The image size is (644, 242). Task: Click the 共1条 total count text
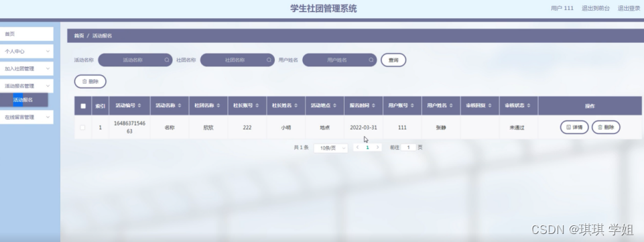[x=301, y=147]
